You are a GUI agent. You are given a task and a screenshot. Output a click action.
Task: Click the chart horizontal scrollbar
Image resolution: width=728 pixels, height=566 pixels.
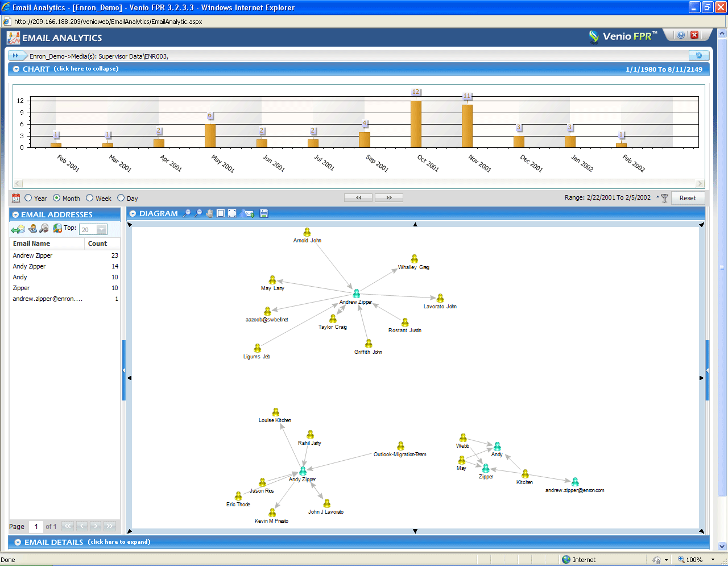[x=359, y=184]
